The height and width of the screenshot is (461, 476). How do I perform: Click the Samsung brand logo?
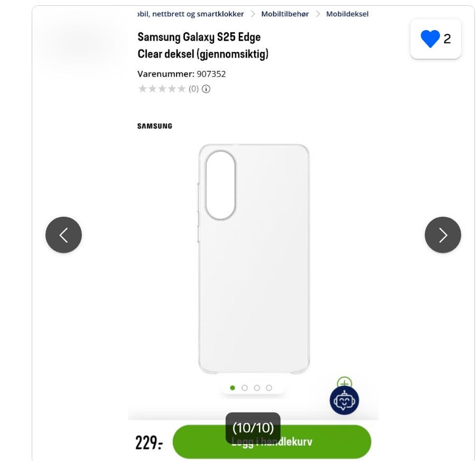[154, 126]
